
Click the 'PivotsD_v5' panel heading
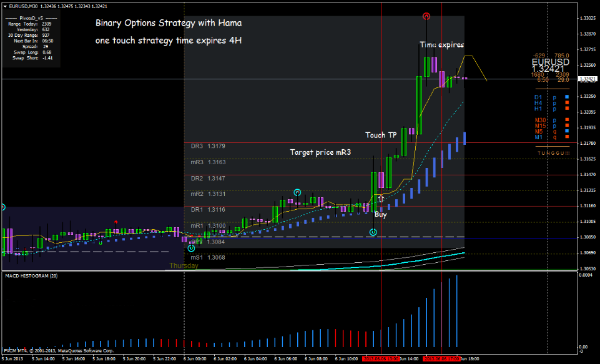click(x=31, y=18)
